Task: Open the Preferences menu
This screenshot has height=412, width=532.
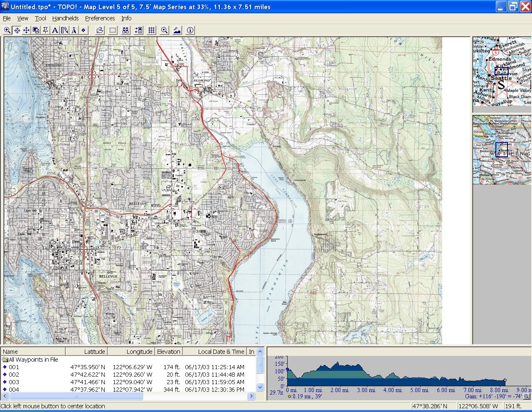Action: [x=100, y=18]
